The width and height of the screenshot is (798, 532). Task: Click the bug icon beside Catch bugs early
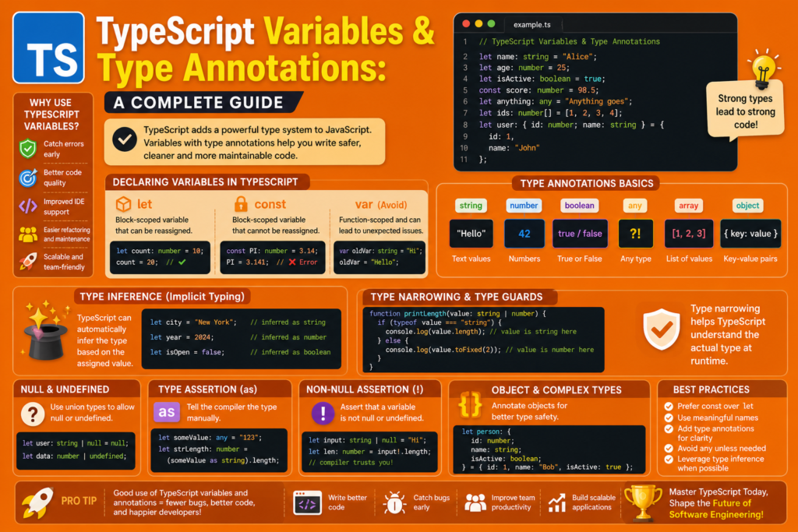click(394, 503)
